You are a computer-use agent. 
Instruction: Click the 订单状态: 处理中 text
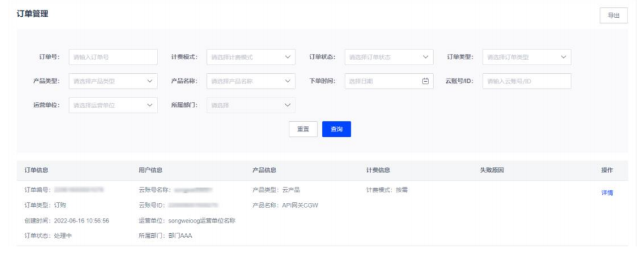click(49, 236)
